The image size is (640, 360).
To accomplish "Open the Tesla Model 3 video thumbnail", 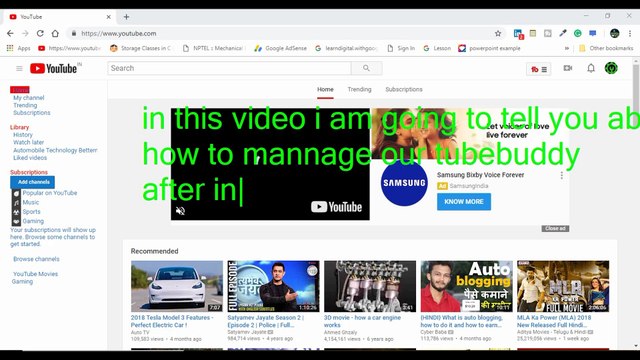I will click(177, 286).
